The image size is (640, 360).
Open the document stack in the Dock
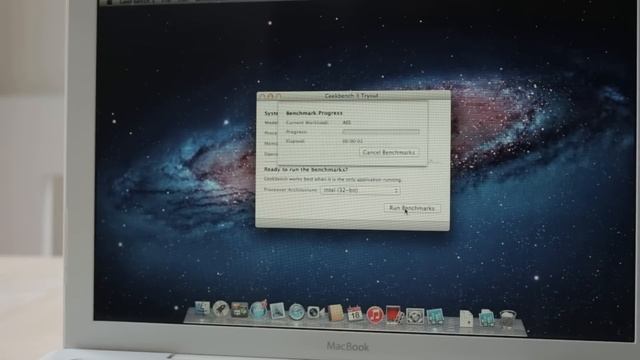point(466,318)
